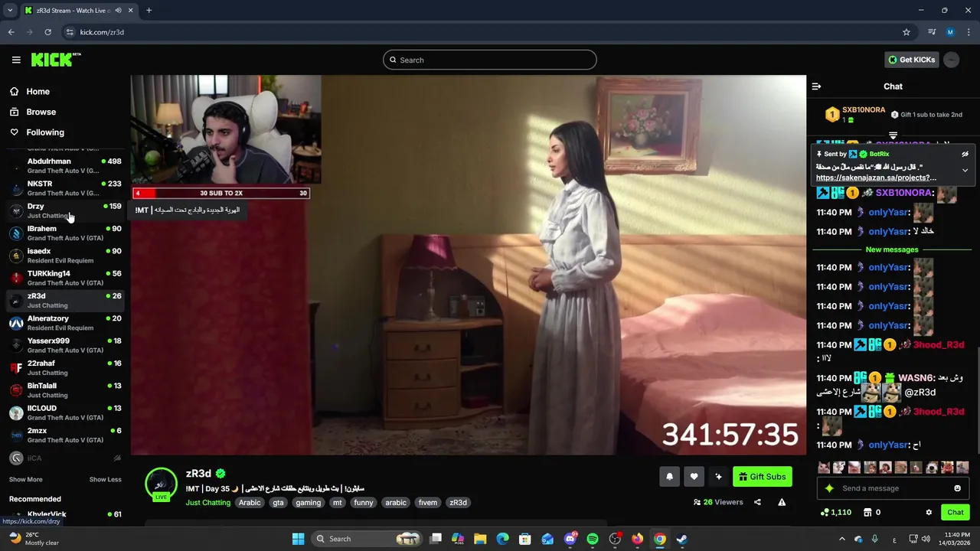Bookmark this page with star icon
980x551 pixels.
(906, 32)
